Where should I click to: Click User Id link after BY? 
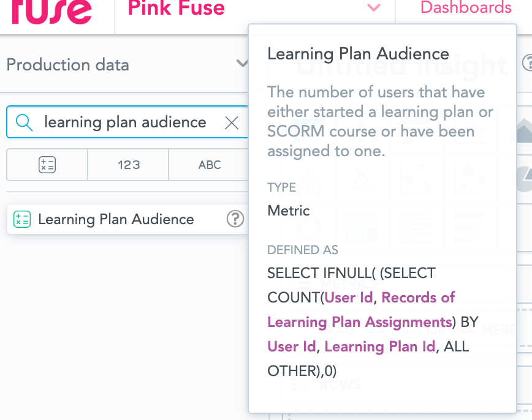point(292,347)
